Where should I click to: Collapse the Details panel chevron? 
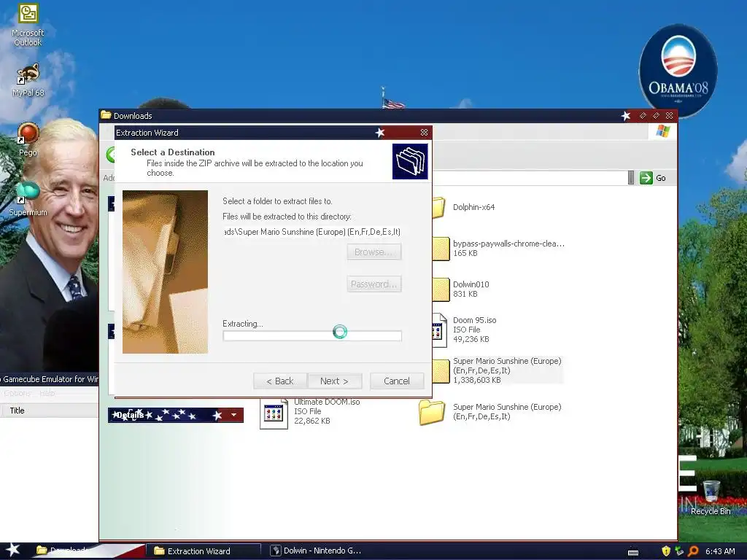[233, 415]
